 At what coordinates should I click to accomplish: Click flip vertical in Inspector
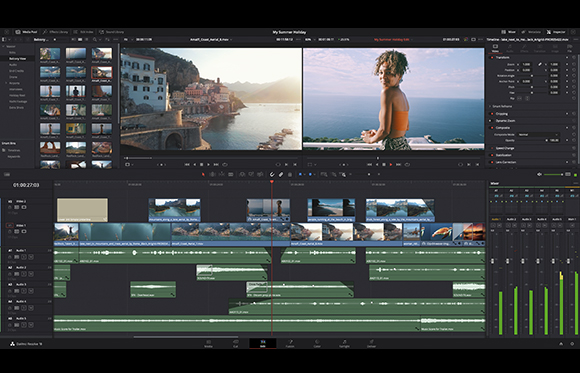point(527,98)
